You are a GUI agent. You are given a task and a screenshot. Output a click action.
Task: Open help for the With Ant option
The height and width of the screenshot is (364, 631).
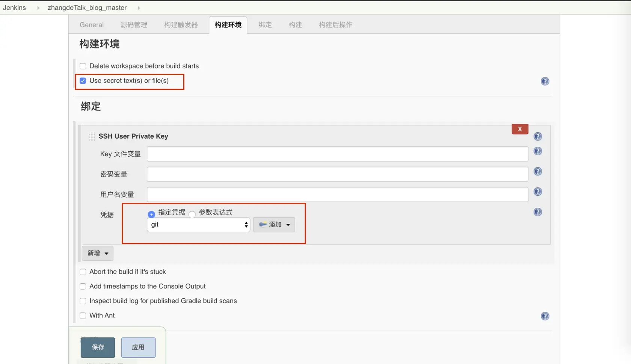(x=545, y=316)
